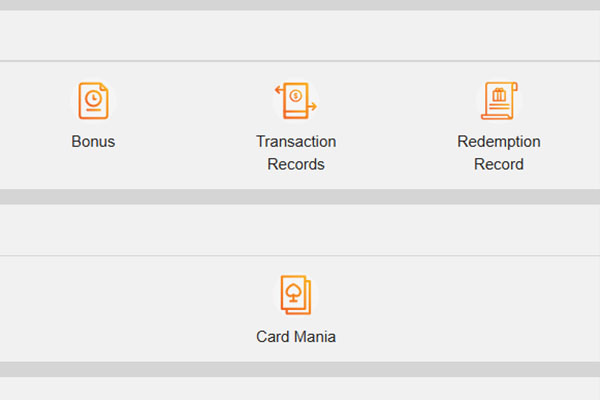The image size is (600, 400).
Task: Launch the Card Mania cards icon
Action: 296,295
